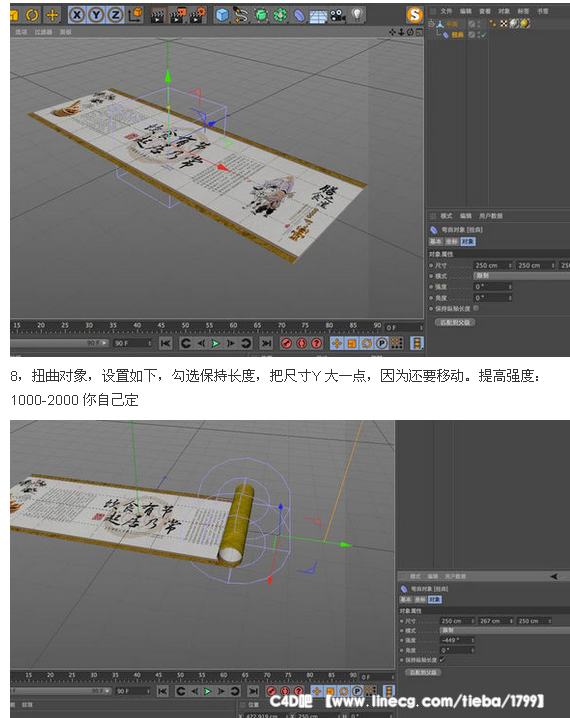Click the point-level animation dots icon in flat-scroll view

[x=397, y=343]
